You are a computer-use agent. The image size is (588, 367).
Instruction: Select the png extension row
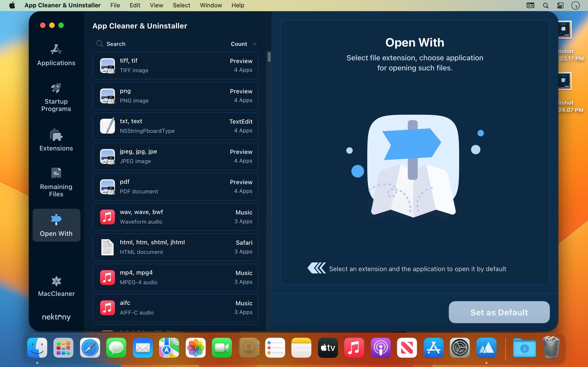coord(176,95)
